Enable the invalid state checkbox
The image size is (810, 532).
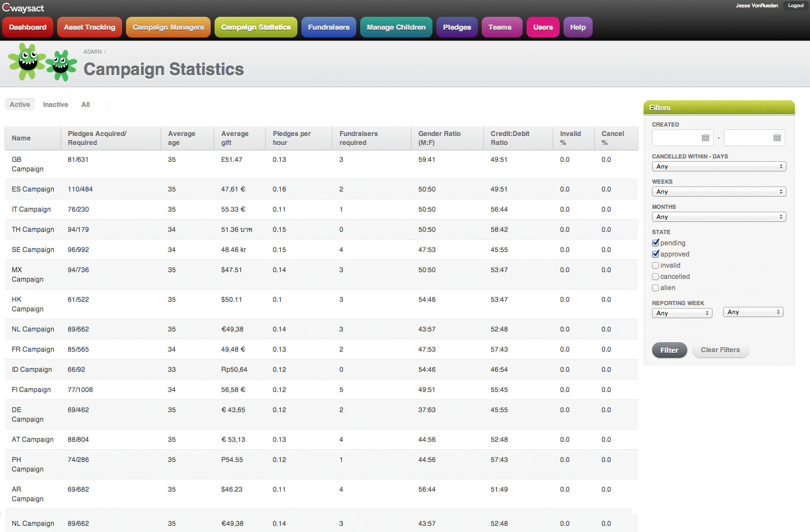tap(655, 265)
